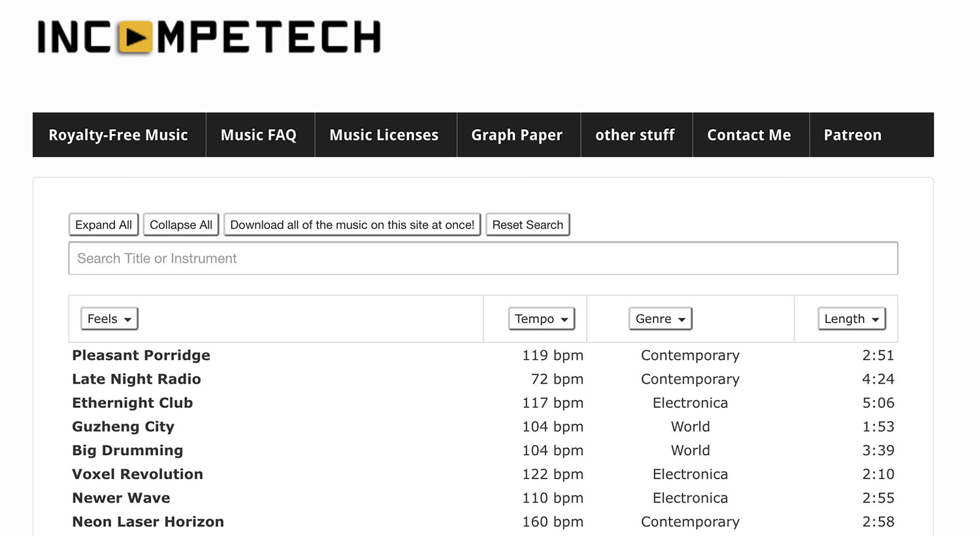Visit the Patreon link
Image resolution: width=980 pixels, height=536 pixels.
[853, 135]
